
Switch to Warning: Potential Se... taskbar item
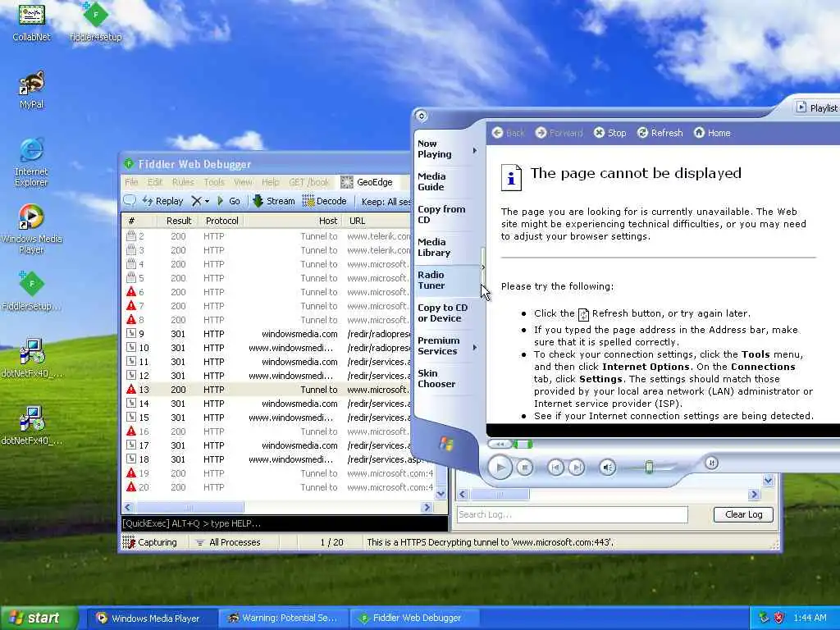coord(283,618)
